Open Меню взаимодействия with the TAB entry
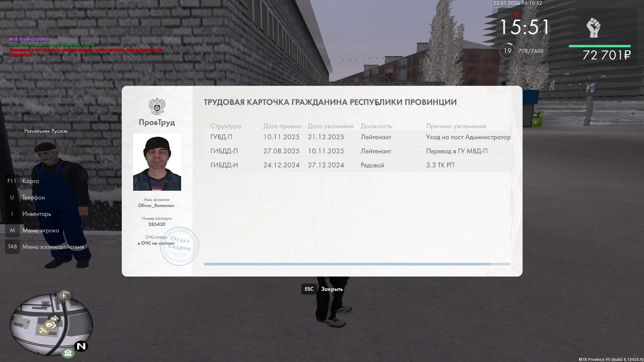 pyautogui.click(x=53, y=247)
